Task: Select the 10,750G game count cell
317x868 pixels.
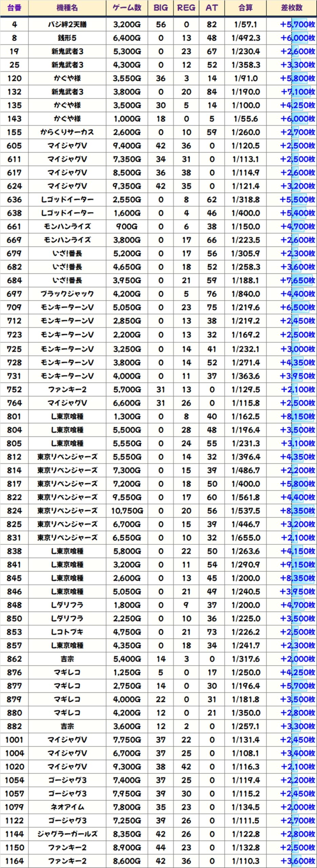Action: [127, 511]
